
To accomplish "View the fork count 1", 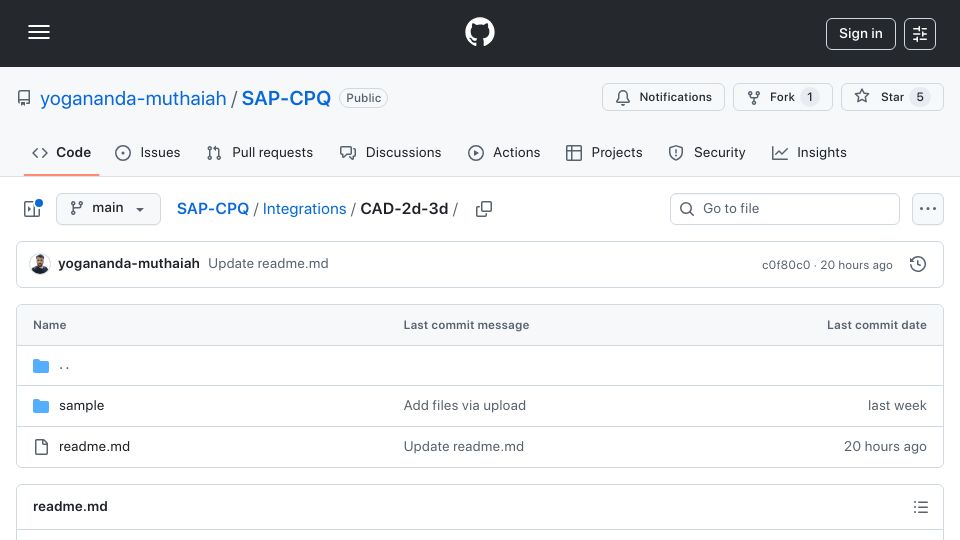I will [809, 97].
